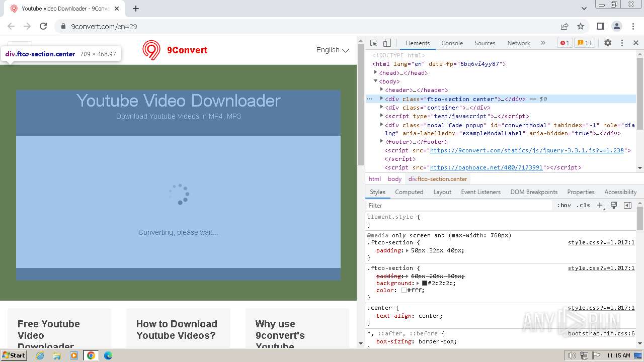
Task: Open the jquery-3.3.1.js script link
Action: [x=527, y=150]
